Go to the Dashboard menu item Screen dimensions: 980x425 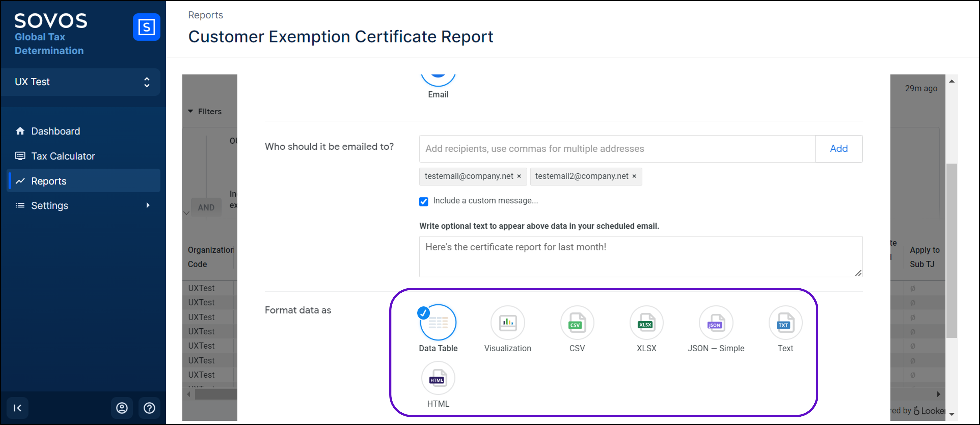coord(56,131)
